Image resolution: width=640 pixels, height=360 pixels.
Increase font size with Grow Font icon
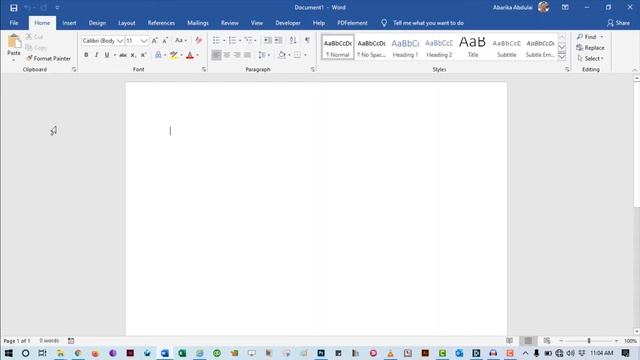pos(154,40)
